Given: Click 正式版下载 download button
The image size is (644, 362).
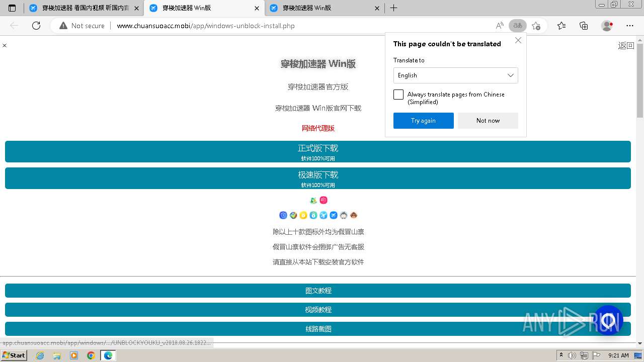Looking at the screenshot, I should point(318,152).
